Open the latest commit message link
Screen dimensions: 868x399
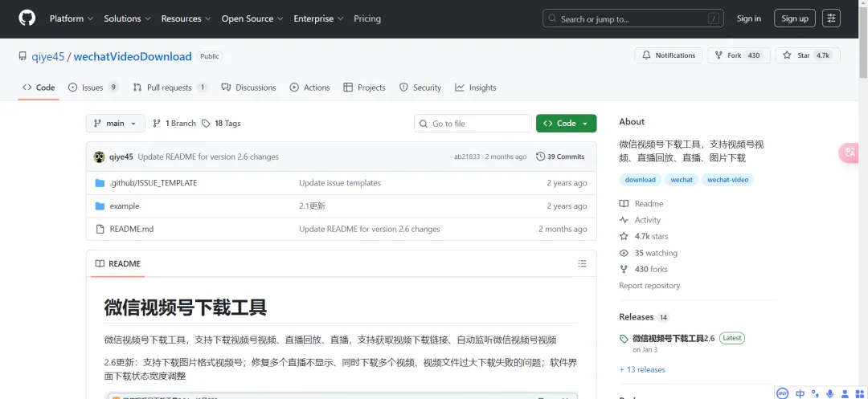coord(208,157)
